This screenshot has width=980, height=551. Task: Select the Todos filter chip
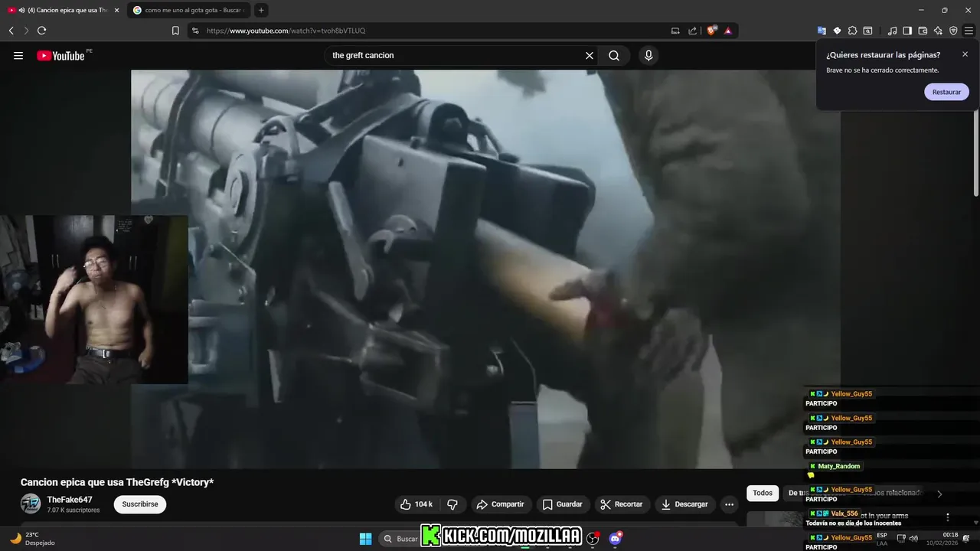tap(763, 494)
